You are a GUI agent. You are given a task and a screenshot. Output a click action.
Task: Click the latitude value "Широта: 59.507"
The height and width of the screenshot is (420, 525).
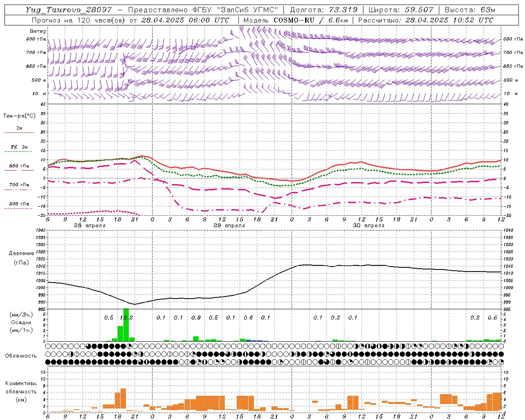pyautogui.click(x=401, y=10)
